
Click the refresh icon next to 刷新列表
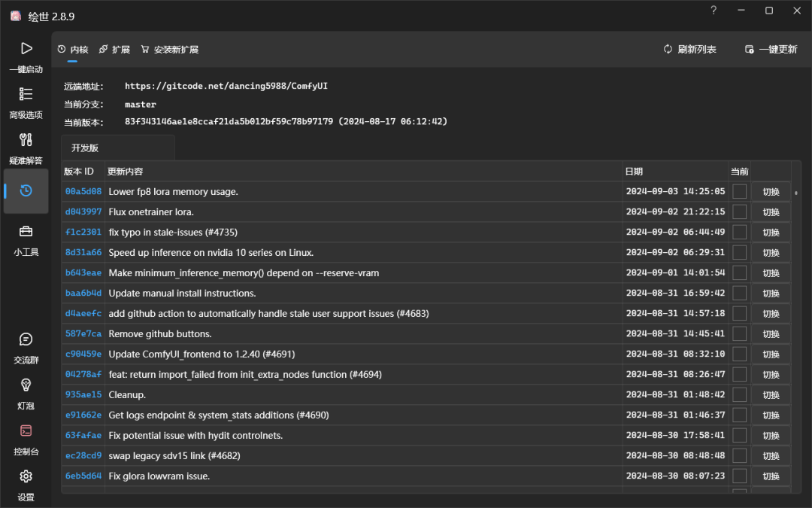(x=668, y=48)
